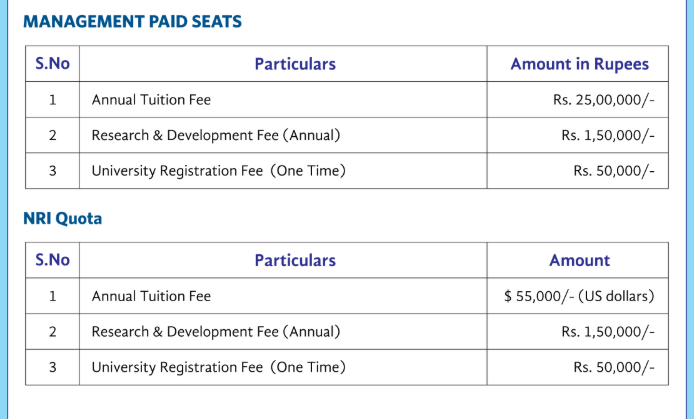Click the MANAGEMENT PAID SEATS heading

tap(132, 21)
